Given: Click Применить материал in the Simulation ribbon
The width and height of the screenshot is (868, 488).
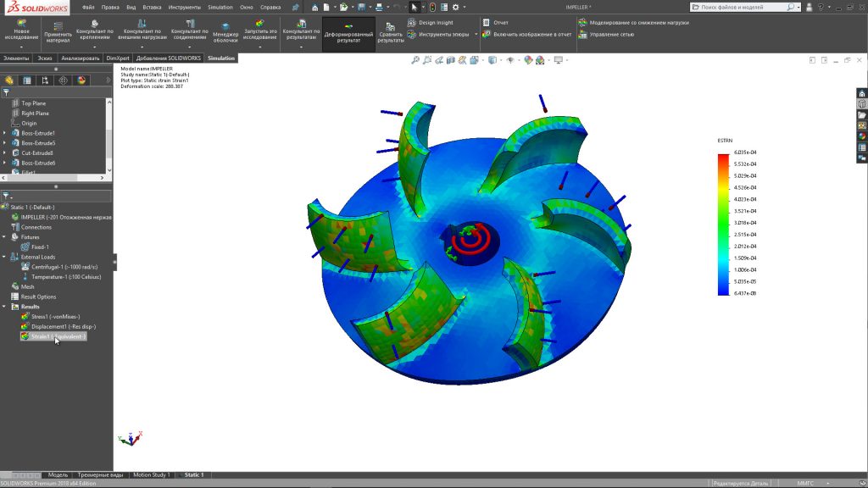Looking at the screenshot, I should (58, 33).
